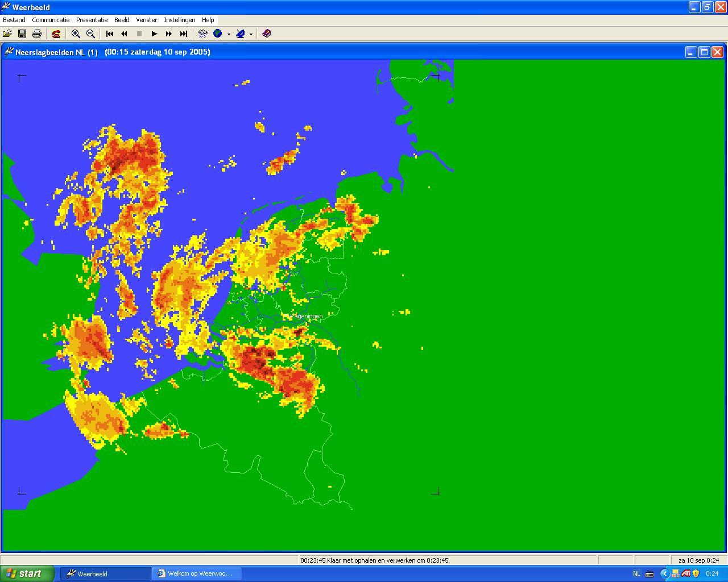
Task: Zoom out with the magnifier minus icon
Action: [x=90, y=34]
